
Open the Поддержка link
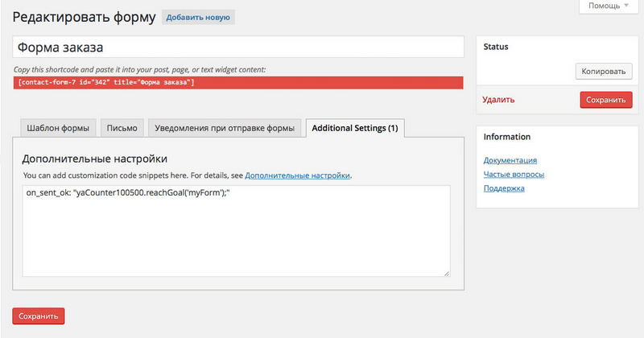(504, 188)
